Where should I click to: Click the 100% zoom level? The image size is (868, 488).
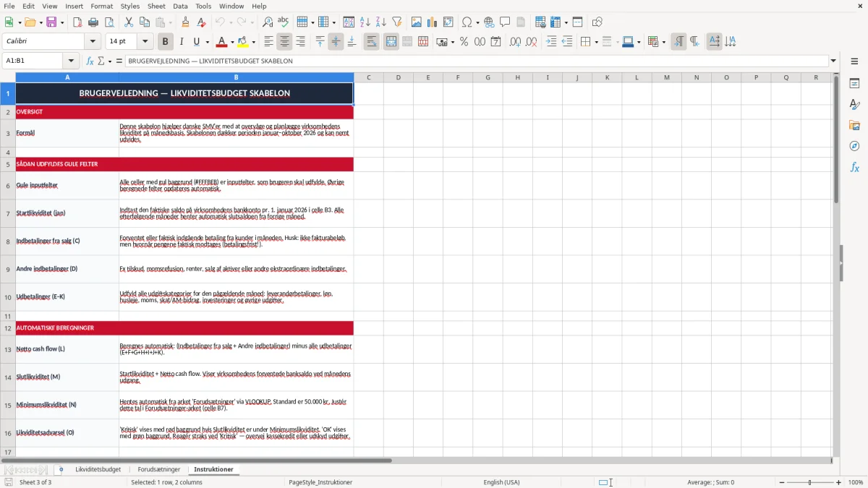[x=856, y=482]
